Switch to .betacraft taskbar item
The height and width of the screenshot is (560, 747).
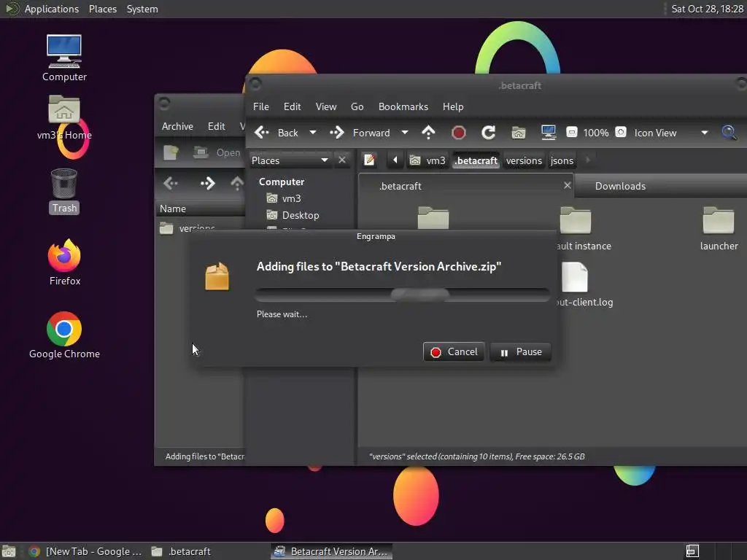point(182,551)
